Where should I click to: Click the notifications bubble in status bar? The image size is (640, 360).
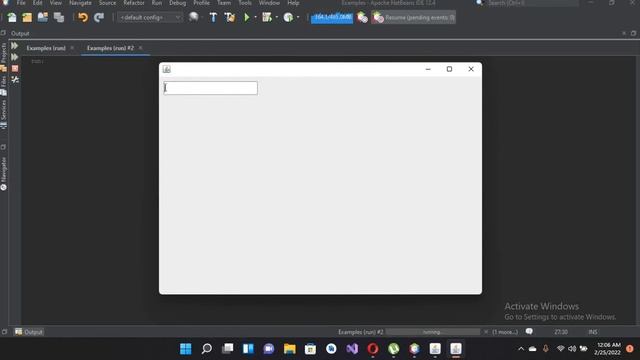coord(529,331)
